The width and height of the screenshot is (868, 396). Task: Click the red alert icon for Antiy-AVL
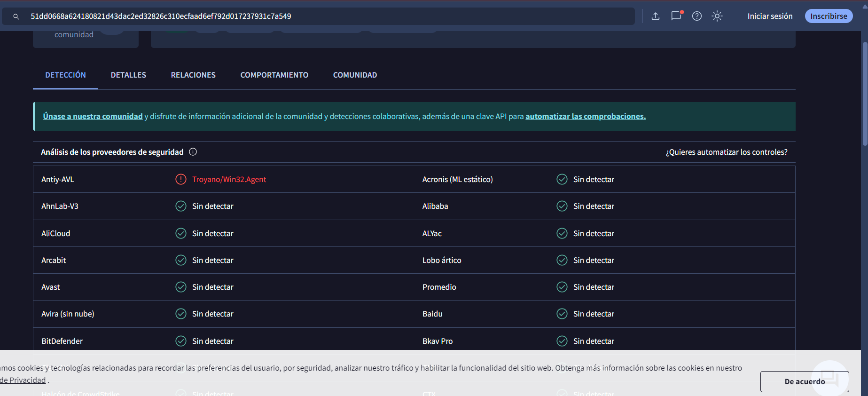click(181, 179)
